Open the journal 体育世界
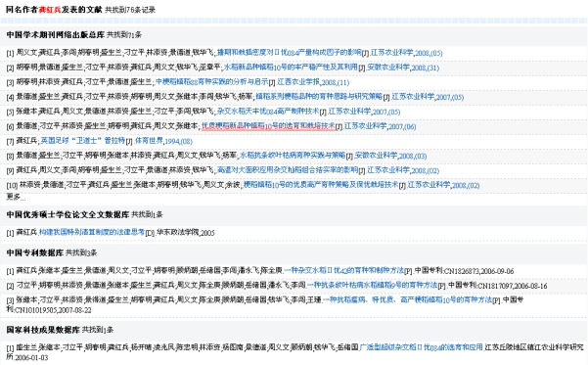 point(150,141)
